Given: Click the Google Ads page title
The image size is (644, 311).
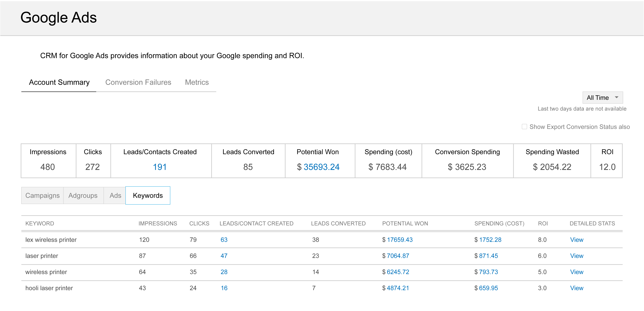Looking at the screenshot, I should point(58,18).
